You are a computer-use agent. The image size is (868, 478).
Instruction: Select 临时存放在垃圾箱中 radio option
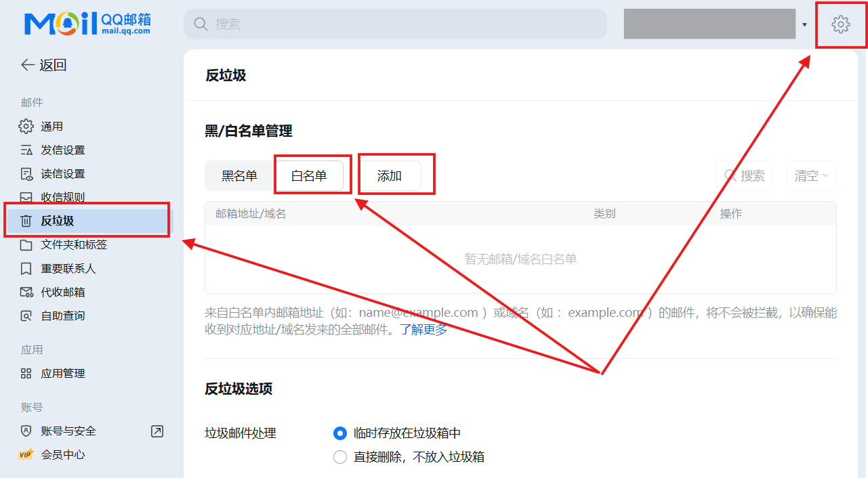[340, 433]
